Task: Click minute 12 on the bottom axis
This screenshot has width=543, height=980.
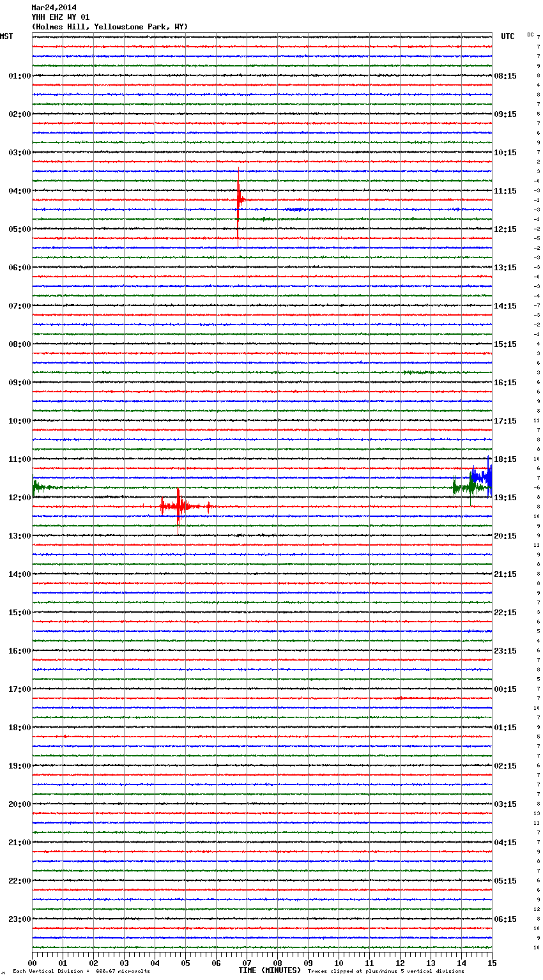Action: [x=400, y=963]
